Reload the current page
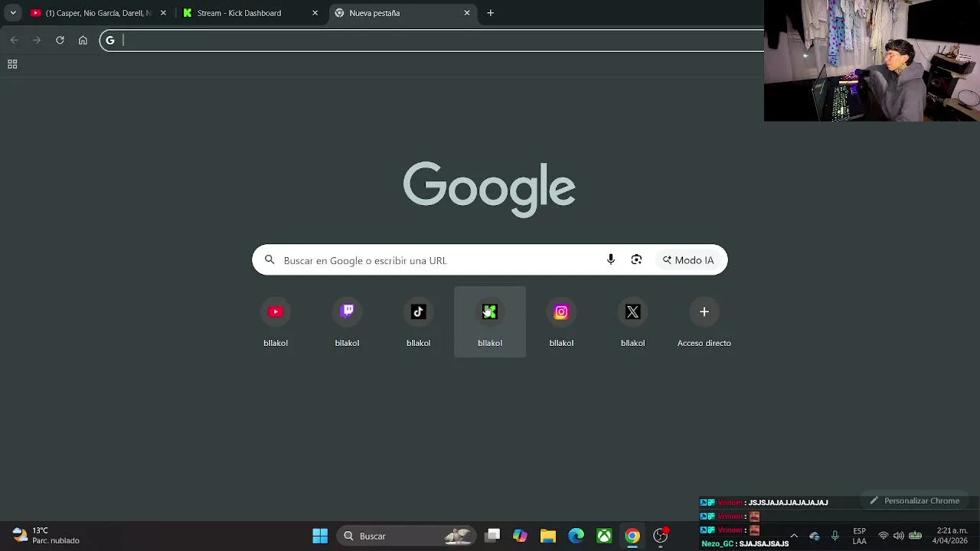 click(x=60, y=41)
